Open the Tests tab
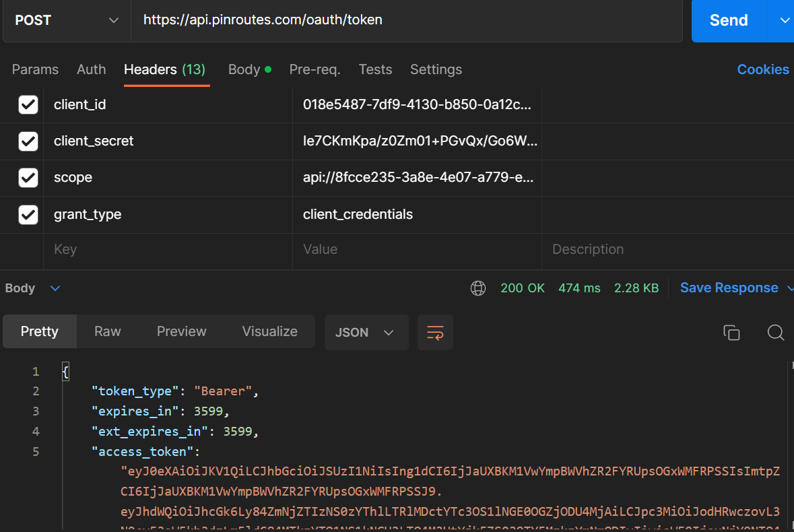 point(375,69)
